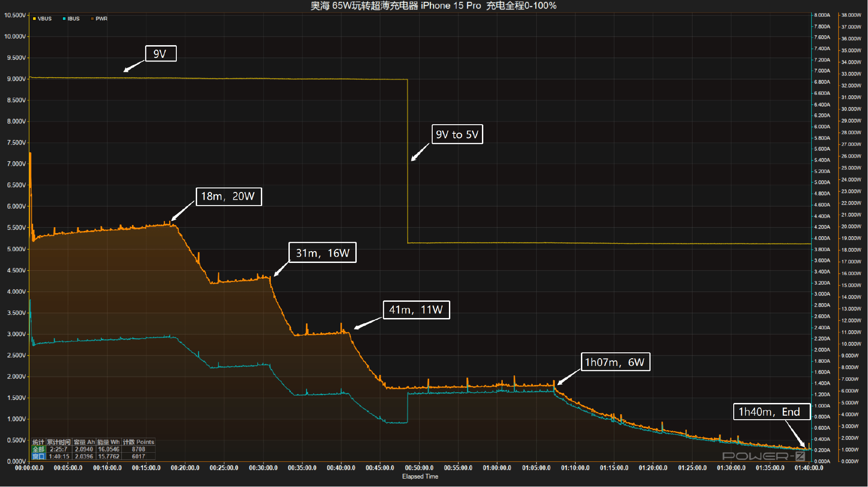Select the "1h07m, 6W" annotation marker

[615, 362]
